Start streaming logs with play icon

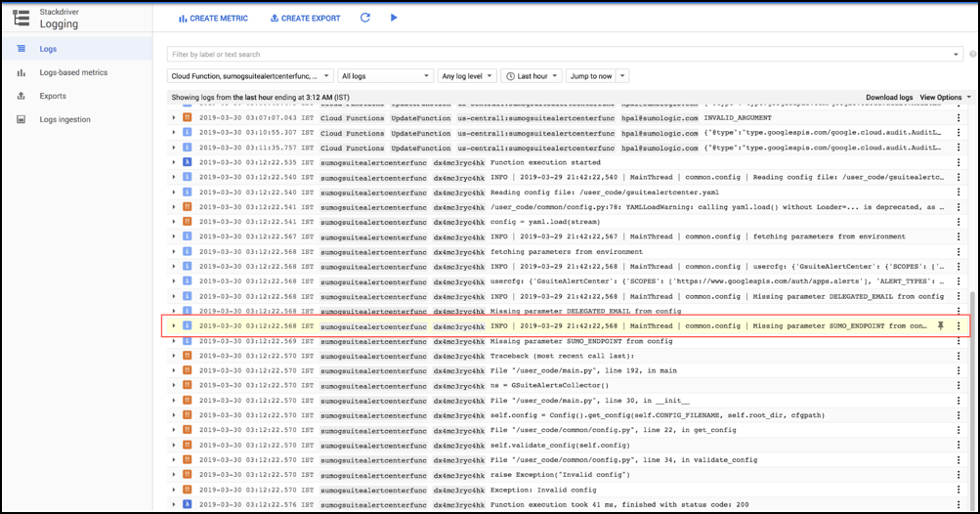click(394, 18)
